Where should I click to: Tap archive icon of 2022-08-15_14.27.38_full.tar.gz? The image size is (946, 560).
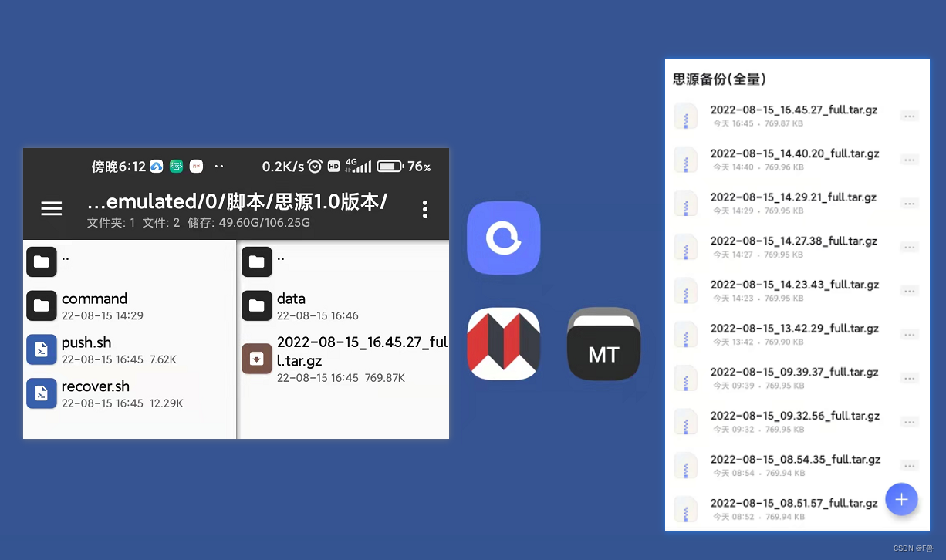point(685,247)
